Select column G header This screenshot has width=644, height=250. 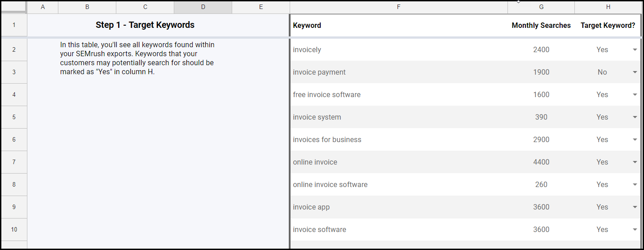pyautogui.click(x=541, y=7)
